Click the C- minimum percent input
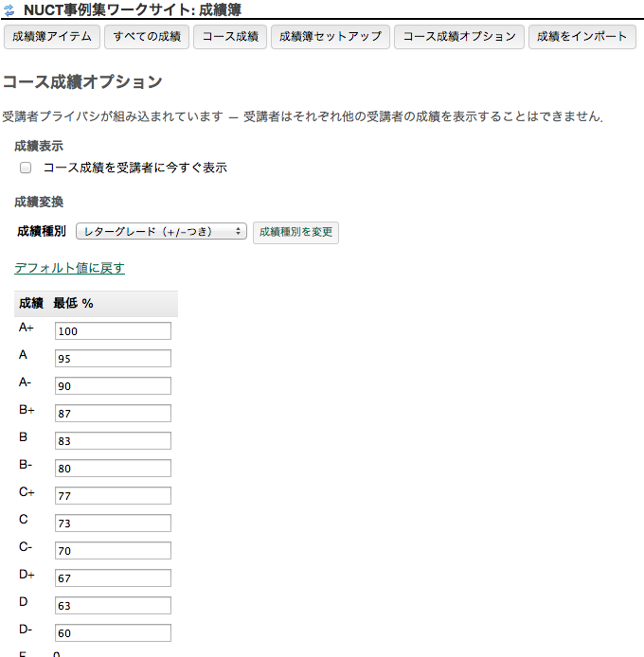 tap(113, 551)
